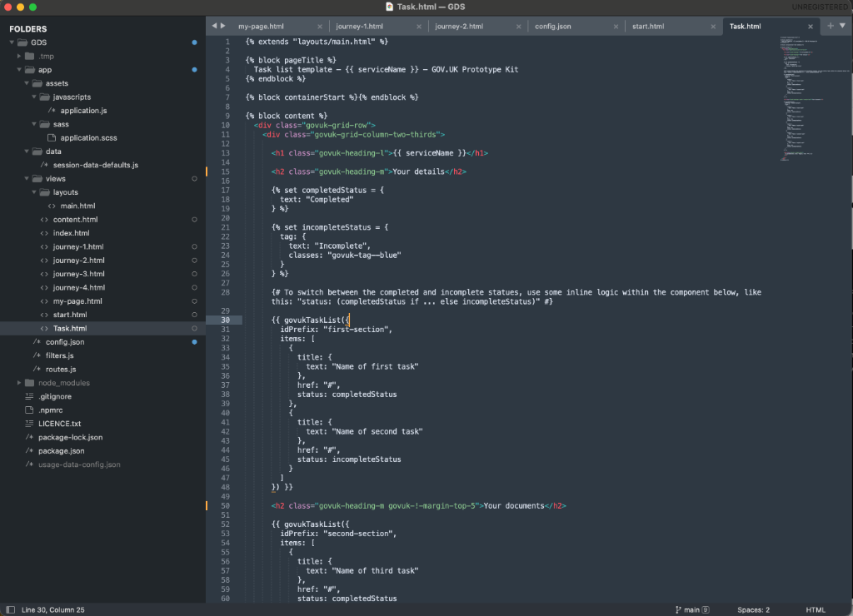This screenshot has height=616, width=853.
Task: Close the Task.html tab
Action: coord(811,27)
